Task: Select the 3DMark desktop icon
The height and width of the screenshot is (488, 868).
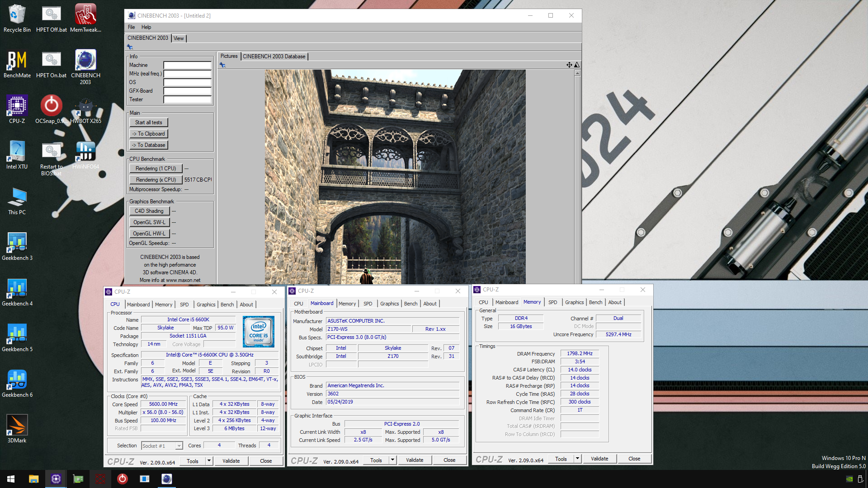Action: pos(17,429)
